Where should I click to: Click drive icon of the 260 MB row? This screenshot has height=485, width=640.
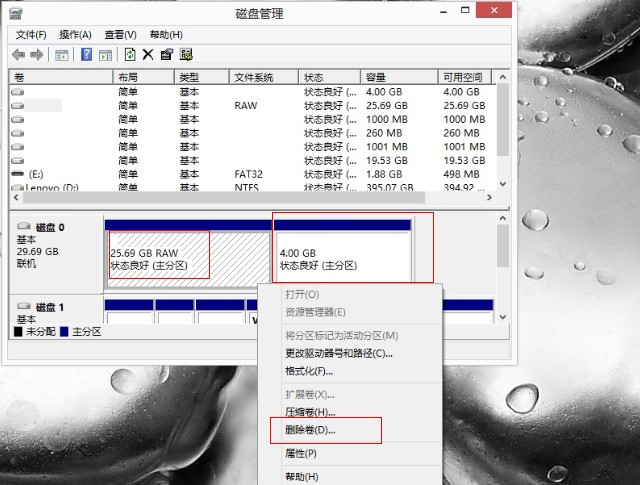point(17,133)
